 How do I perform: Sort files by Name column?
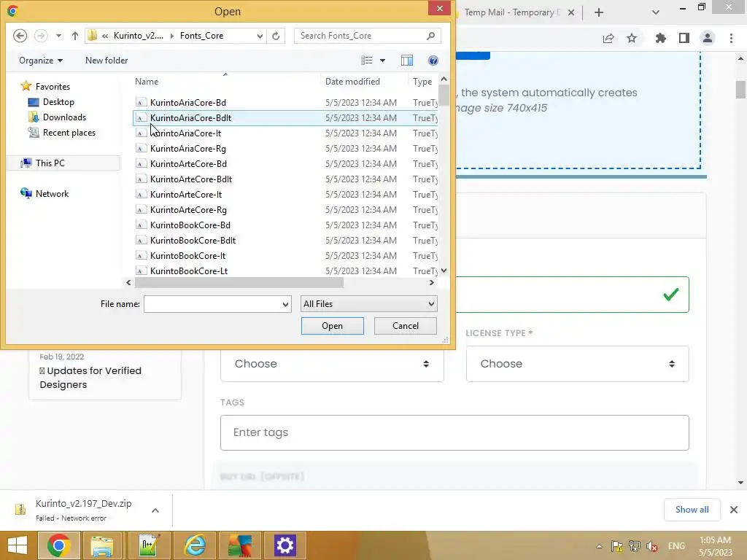146,82
